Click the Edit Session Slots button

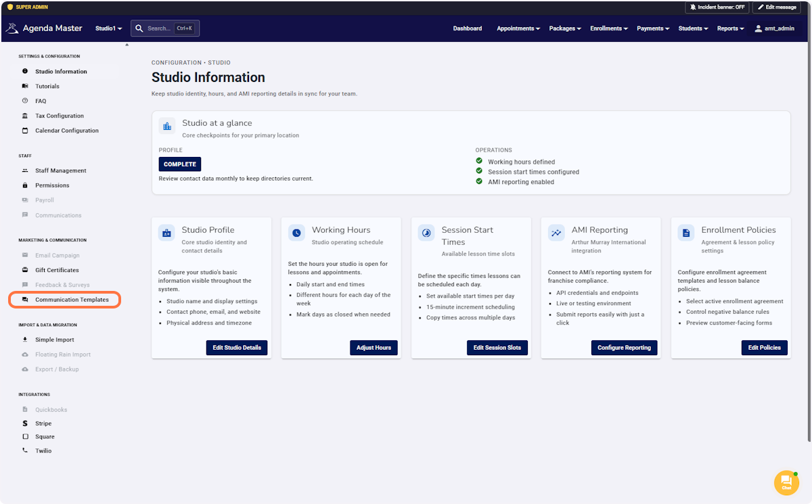497,348
